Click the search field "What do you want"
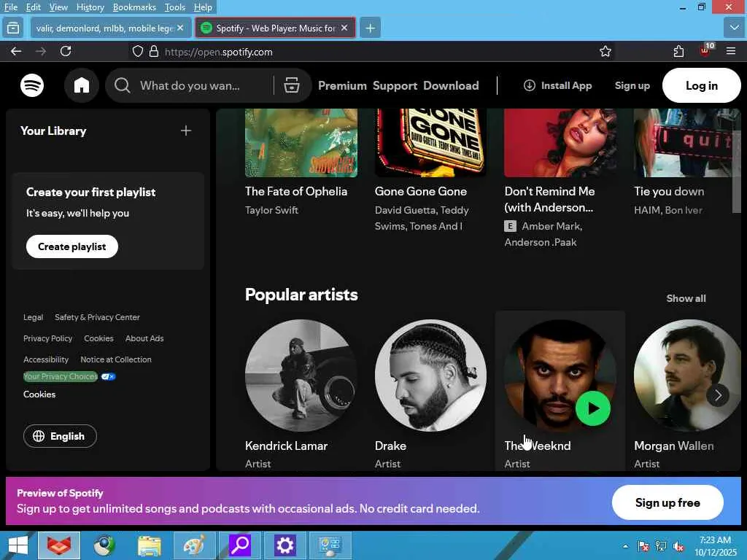The image size is (747, 560). pyautogui.click(x=205, y=86)
